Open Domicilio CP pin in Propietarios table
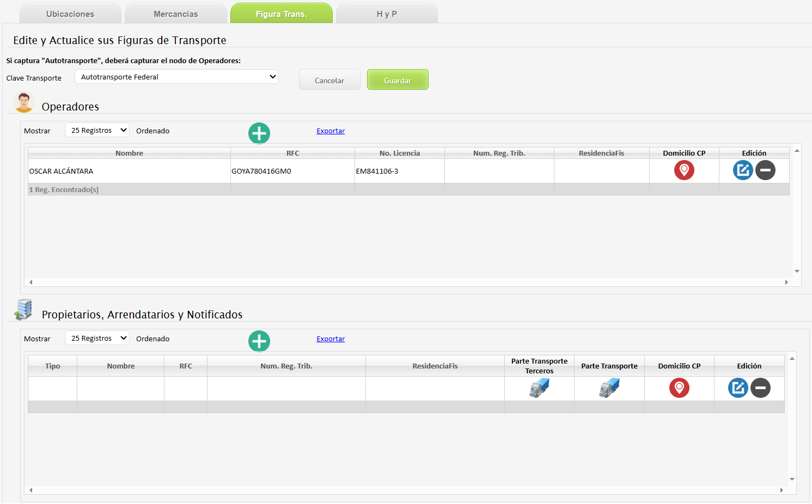Viewport: 812px width, 504px height. (x=679, y=388)
